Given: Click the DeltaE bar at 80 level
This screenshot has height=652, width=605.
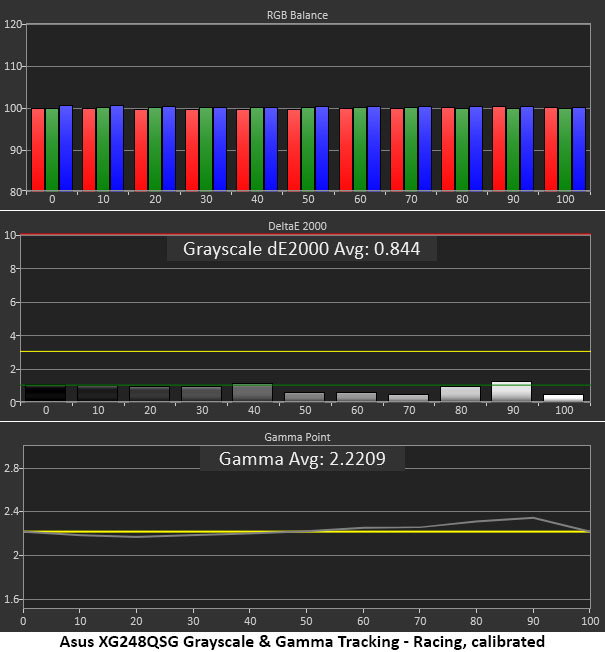Looking at the screenshot, I should 460,394.
